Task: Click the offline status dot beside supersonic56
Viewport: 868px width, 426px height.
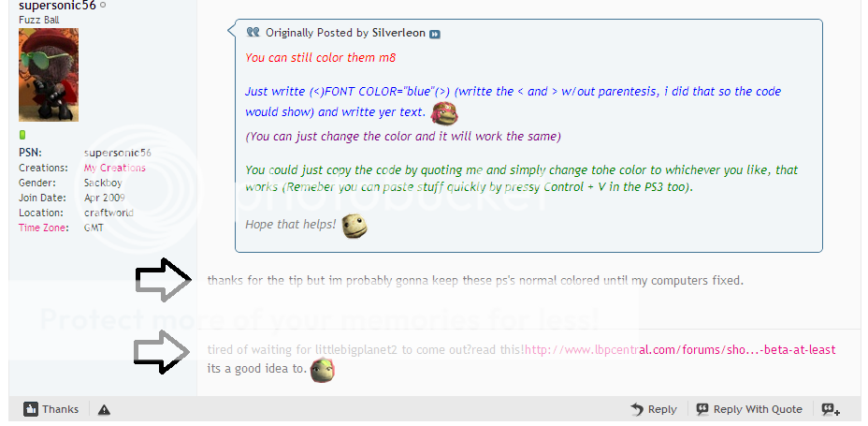Action: tap(103, 6)
